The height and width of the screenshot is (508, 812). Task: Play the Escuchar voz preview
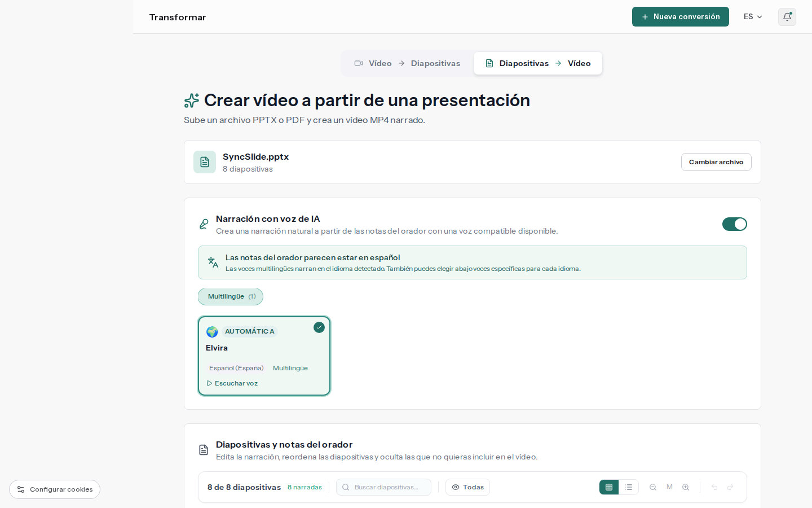point(232,383)
